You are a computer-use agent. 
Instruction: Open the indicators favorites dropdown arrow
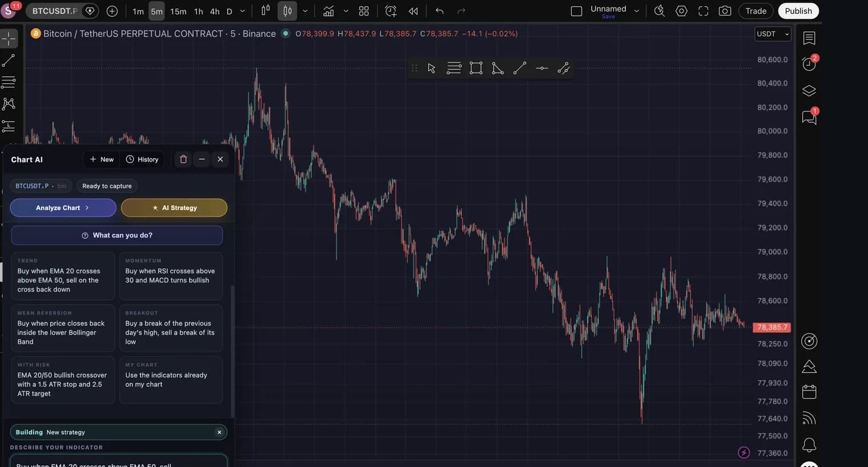345,11
